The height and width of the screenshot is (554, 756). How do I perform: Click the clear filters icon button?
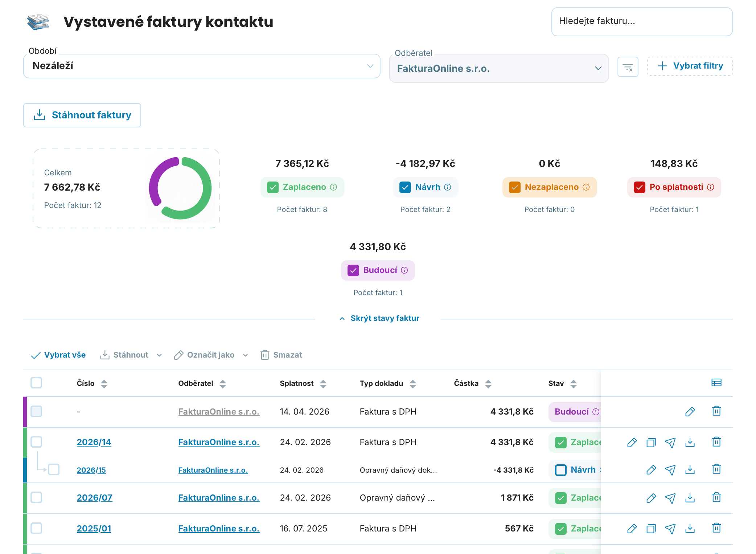[x=628, y=67]
